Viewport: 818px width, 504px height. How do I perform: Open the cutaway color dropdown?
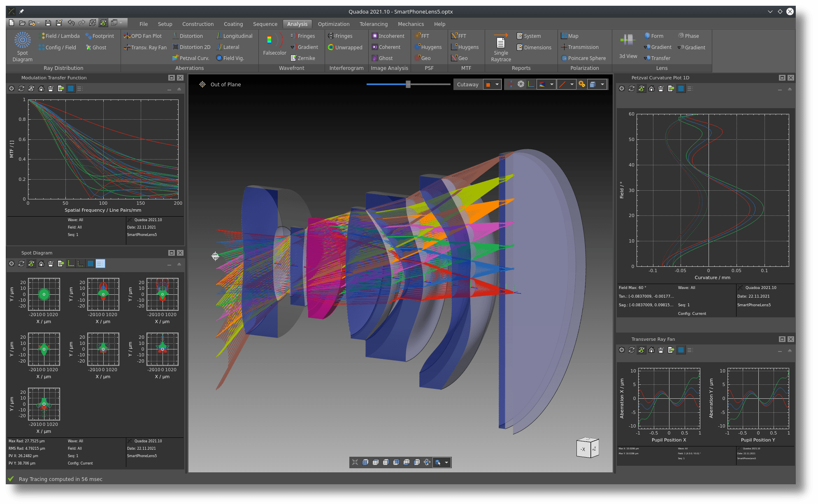coord(497,84)
